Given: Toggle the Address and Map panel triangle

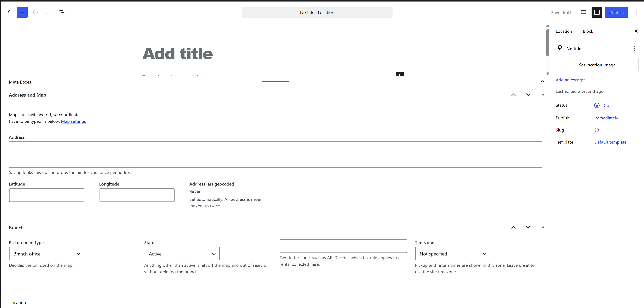Looking at the screenshot, I should 543,95.
